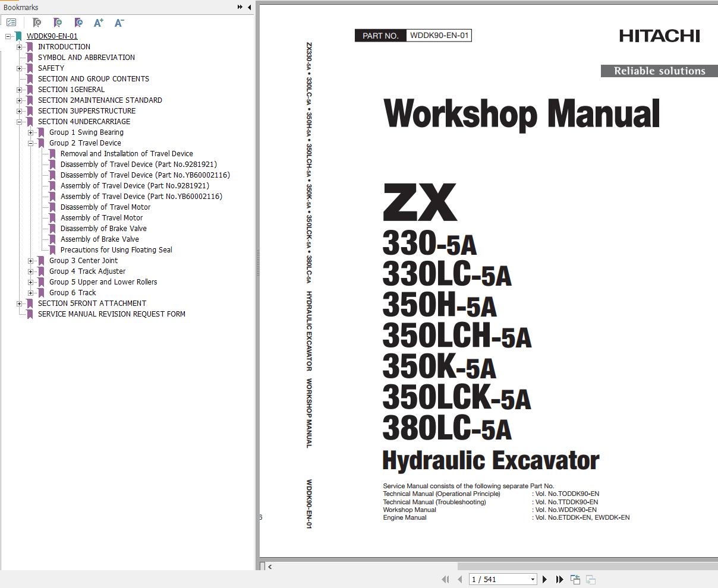Click the greyed next view icon
Screen dimensions: 718x588
coord(591,579)
